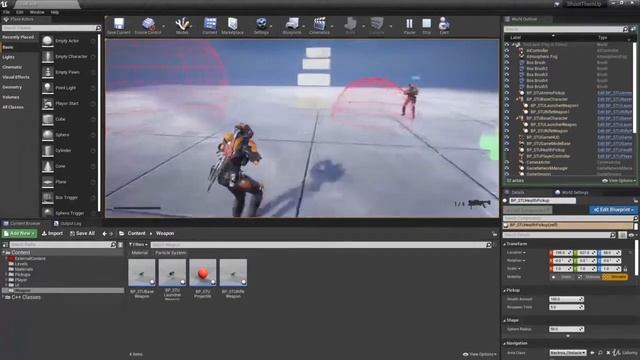Select the Cone shape icon
The image size is (640, 360).
pos(48,166)
